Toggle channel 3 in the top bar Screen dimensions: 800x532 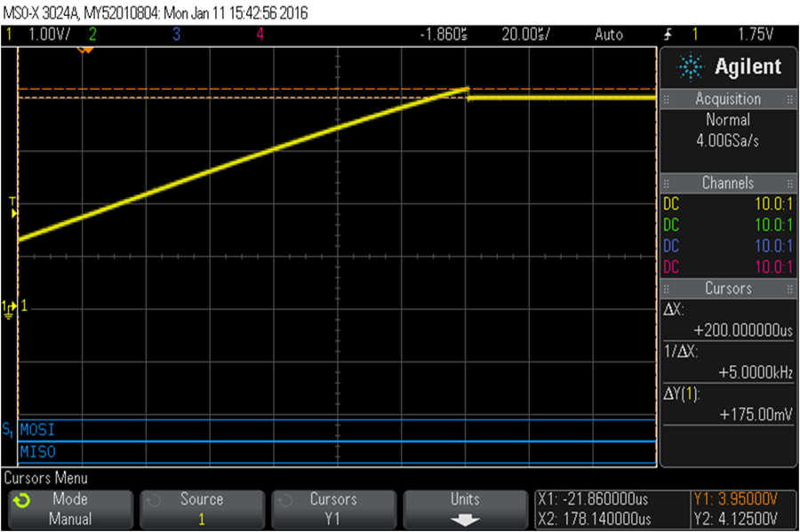[176, 34]
